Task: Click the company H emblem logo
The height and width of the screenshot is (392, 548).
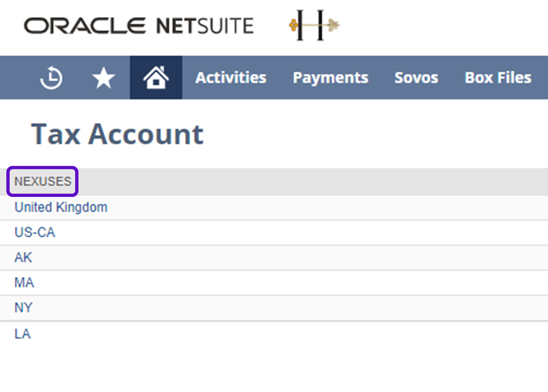Action: coord(314,25)
